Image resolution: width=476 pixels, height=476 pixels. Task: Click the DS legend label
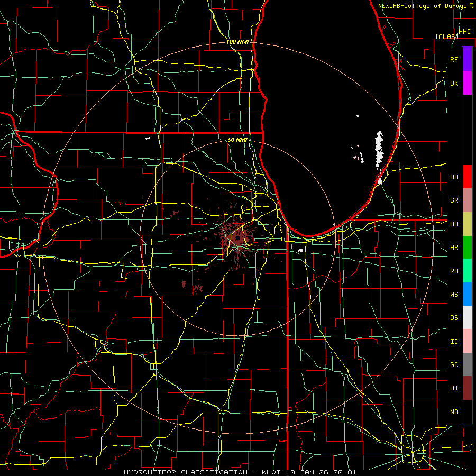click(x=454, y=318)
